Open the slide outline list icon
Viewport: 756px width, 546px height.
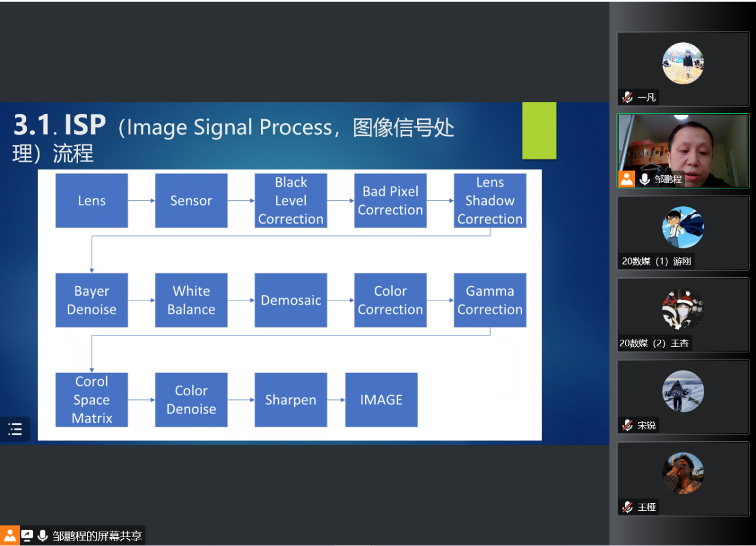15,429
